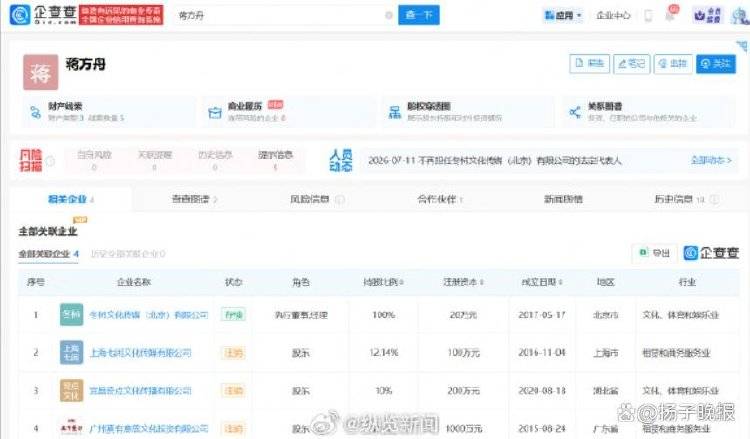Click the 导出 export button
Image resolution: width=750 pixels, height=439 pixels.
655,252
